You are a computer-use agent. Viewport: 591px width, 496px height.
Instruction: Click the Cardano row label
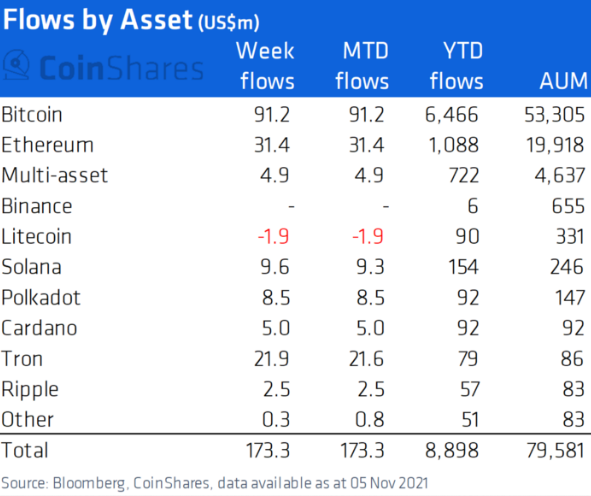coord(39,328)
